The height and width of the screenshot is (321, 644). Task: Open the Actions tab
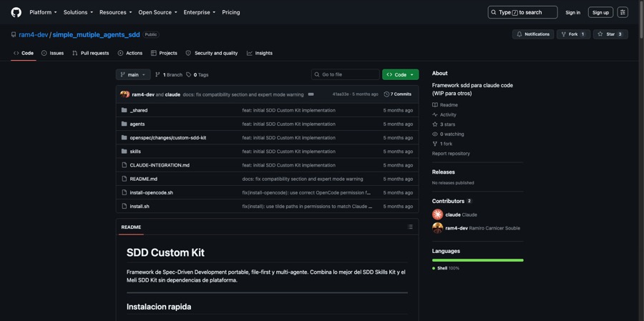(x=130, y=54)
